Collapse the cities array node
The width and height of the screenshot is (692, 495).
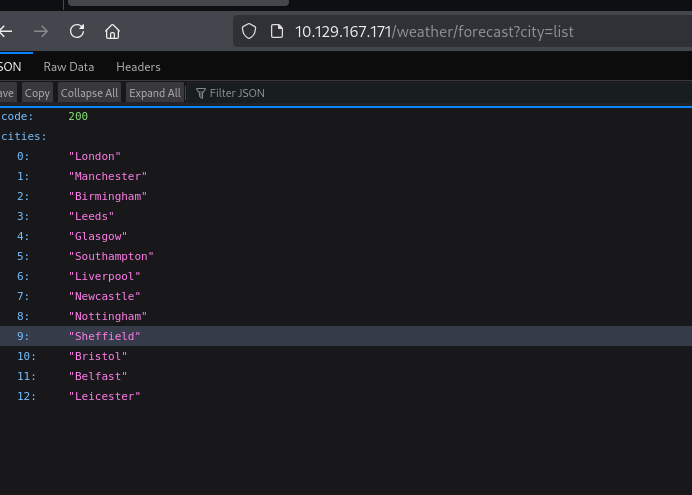click(x=24, y=136)
